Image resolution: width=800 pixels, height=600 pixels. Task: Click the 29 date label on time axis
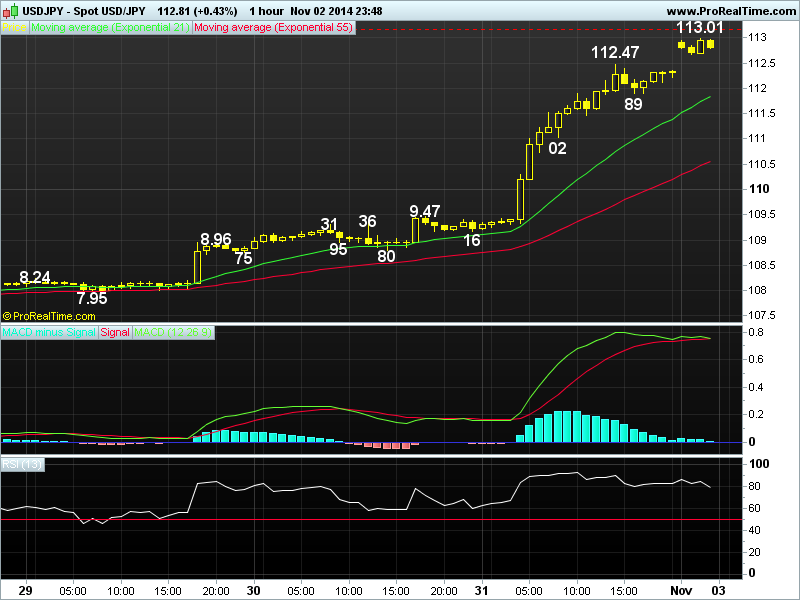(x=25, y=591)
